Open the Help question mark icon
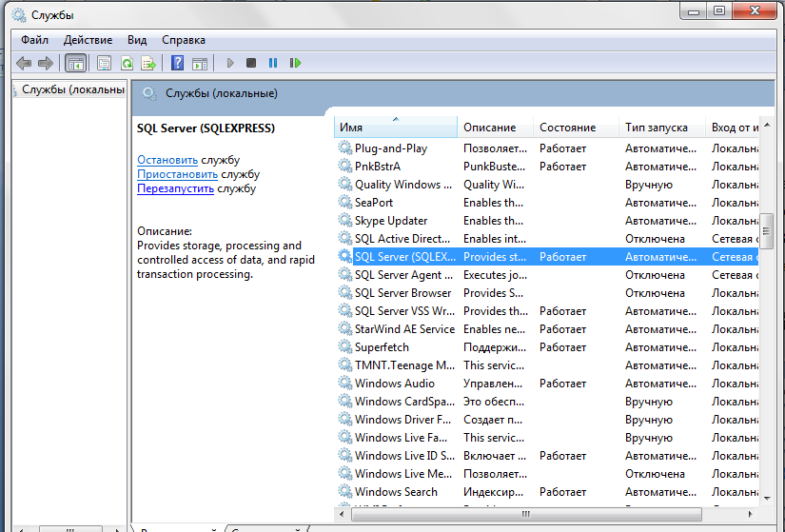 pyautogui.click(x=177, y=63)
